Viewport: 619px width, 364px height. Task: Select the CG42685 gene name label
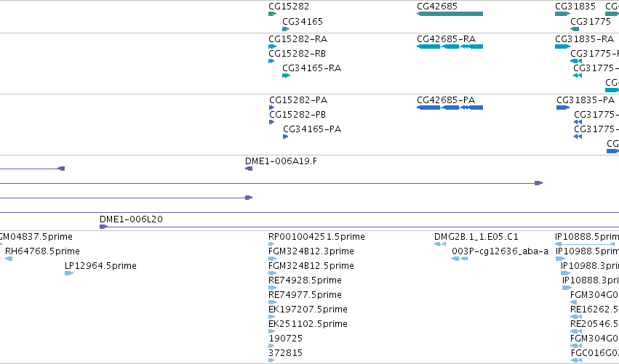[437, 7]
